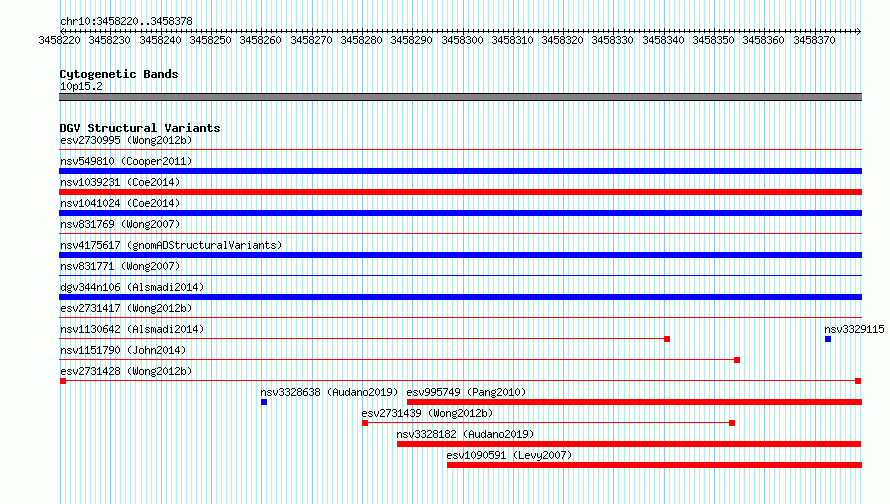Image resolution: width=890 pixels, height=504 pixels.
Task: Click the Cytogenetic Bands track title
Action: [119, 74]
